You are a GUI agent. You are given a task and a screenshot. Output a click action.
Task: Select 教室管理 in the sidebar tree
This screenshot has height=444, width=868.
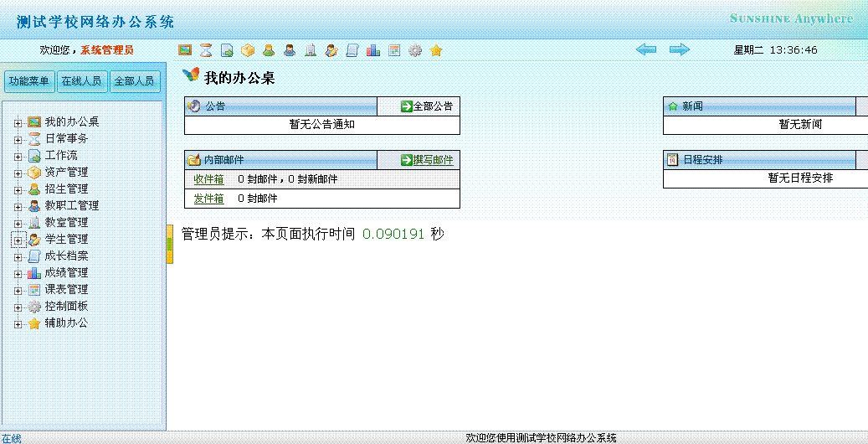click(66, 222)
